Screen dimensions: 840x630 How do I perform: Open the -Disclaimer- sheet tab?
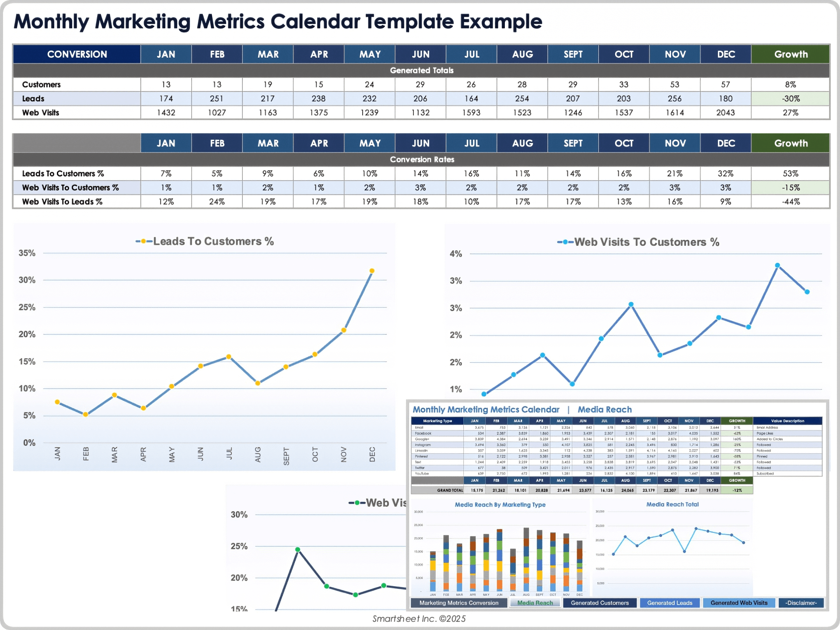click(x=801, y=603)
